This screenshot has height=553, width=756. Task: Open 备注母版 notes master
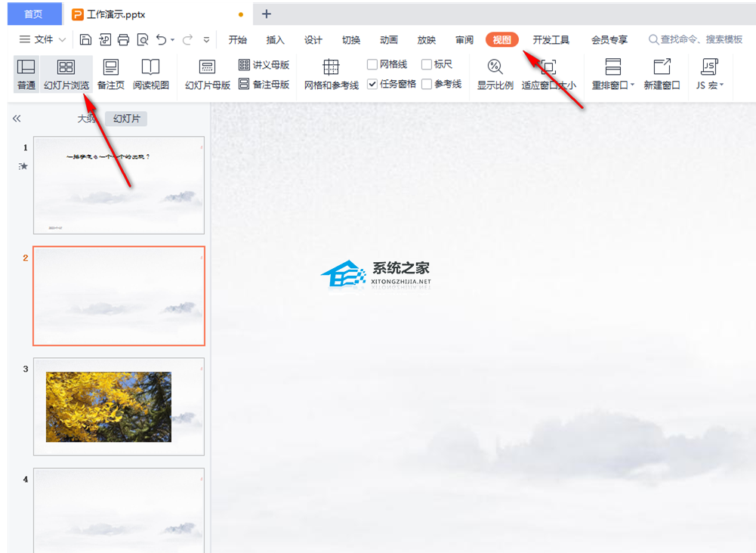[x=264, y=85]
